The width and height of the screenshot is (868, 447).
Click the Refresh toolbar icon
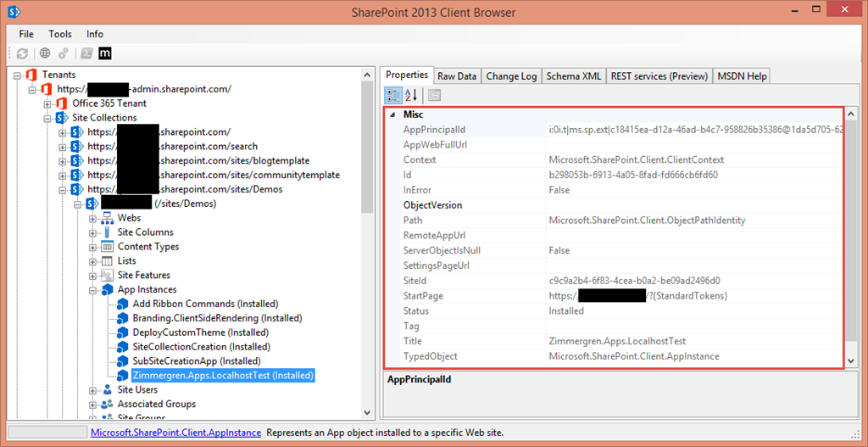(x=22, y=53)
